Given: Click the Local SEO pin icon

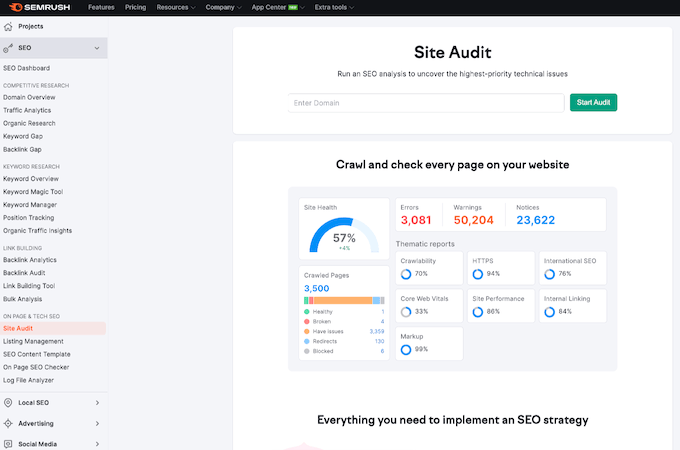Looking at the screenshot, I should point(8,403).
